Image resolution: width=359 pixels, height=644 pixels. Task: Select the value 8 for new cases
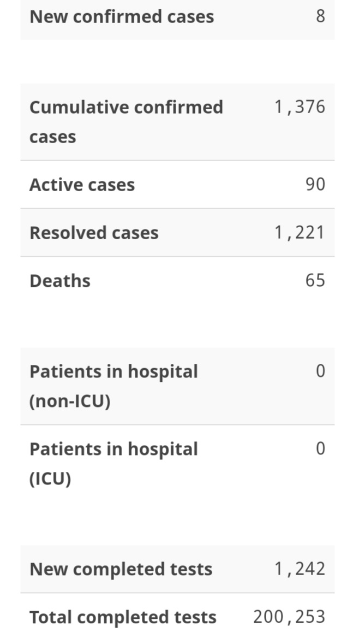pyautogui.click(x=320, y=16)
